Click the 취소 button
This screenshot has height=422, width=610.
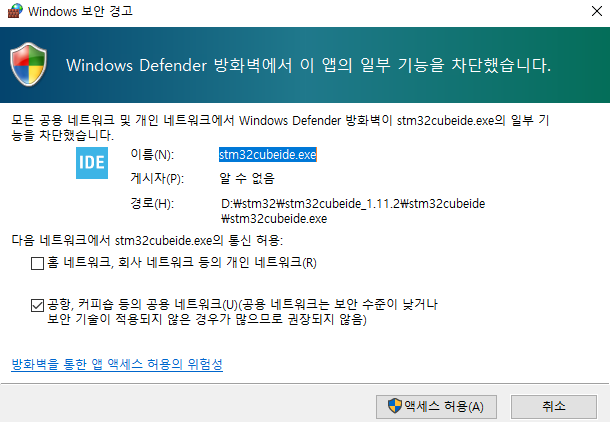554,407
